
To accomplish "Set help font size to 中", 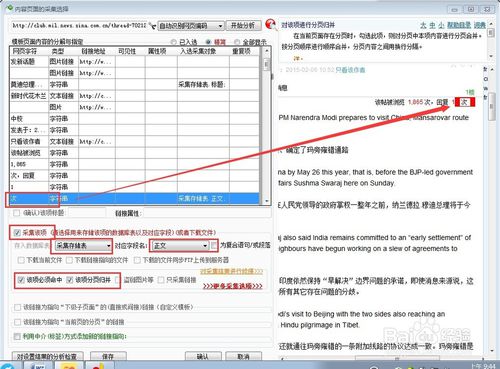I will (432, 25).
